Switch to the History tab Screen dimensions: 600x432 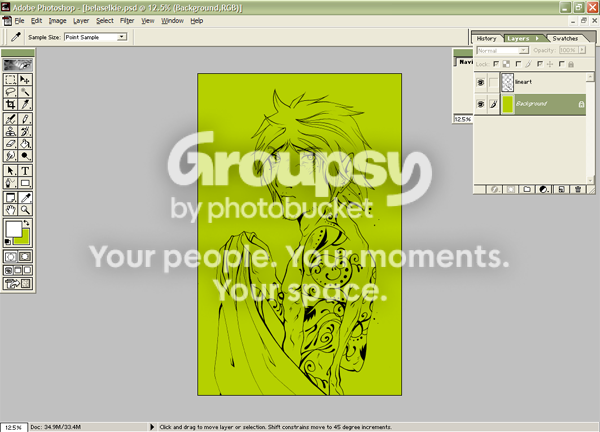click(x=486, y=38)
